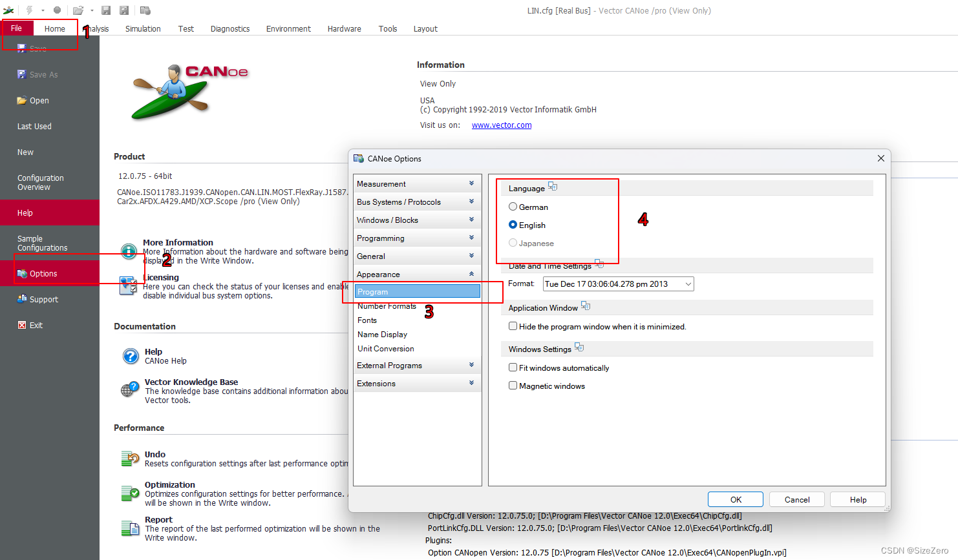Image resolution: width=958 pixels, height=560 pixels.
Task: Click the Save As disk icon in sidebar
Action: (22, 74)
